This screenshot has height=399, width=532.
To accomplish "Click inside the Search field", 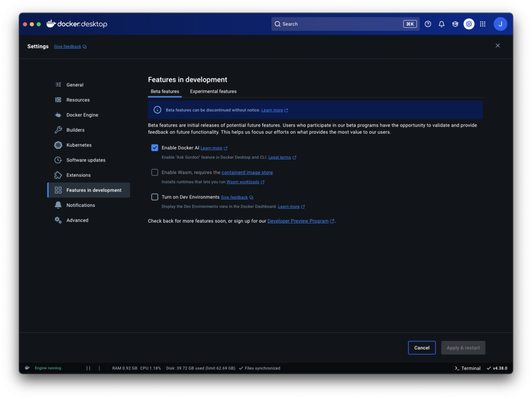I will (x=345, y=24).
